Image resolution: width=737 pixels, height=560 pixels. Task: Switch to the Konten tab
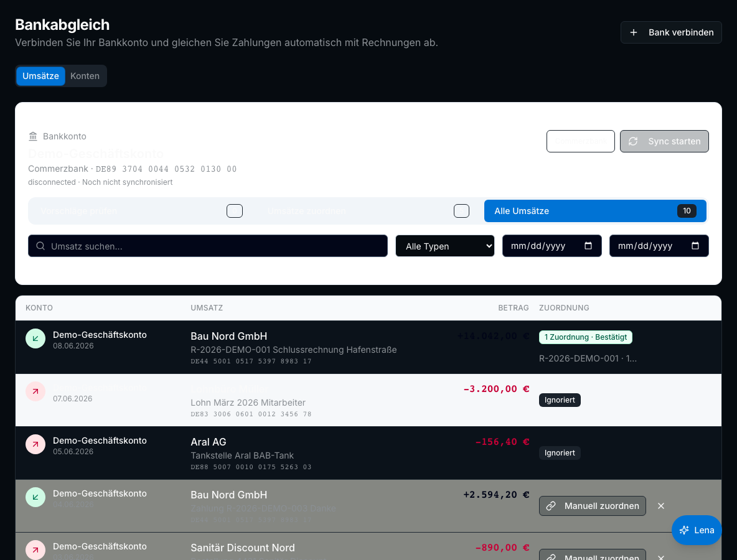pos(85,76)
